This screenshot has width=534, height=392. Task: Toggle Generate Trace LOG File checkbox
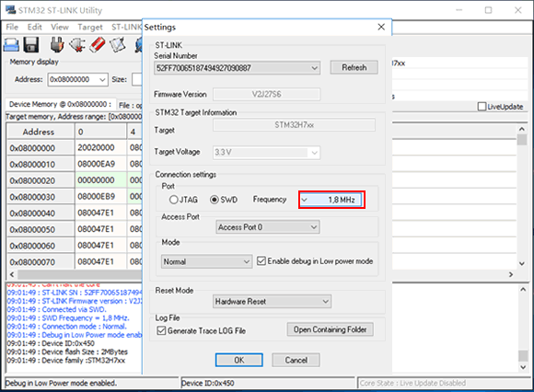(161, 330)
